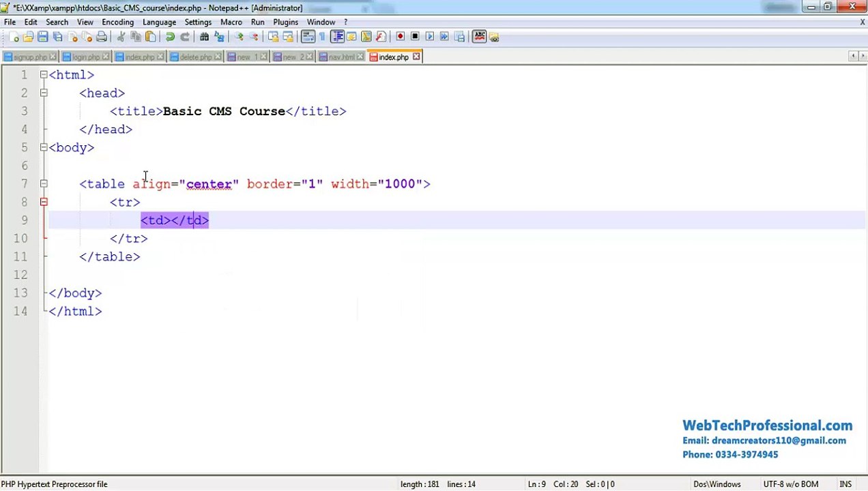Click UTF-8 w/o BOM status entry
Viewport: 868px width, 491px height.
point(790,484)
